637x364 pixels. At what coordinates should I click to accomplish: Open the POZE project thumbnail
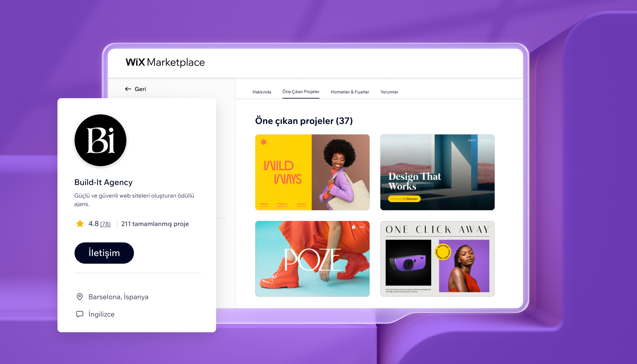tap(313, 259)
